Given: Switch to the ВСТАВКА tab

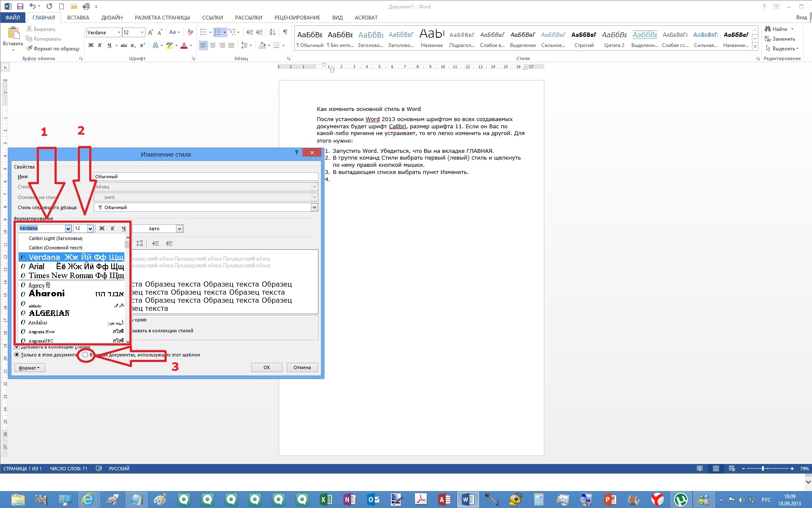Looking at the screenshot, I should pyautogui.click(x=78, y=17).
